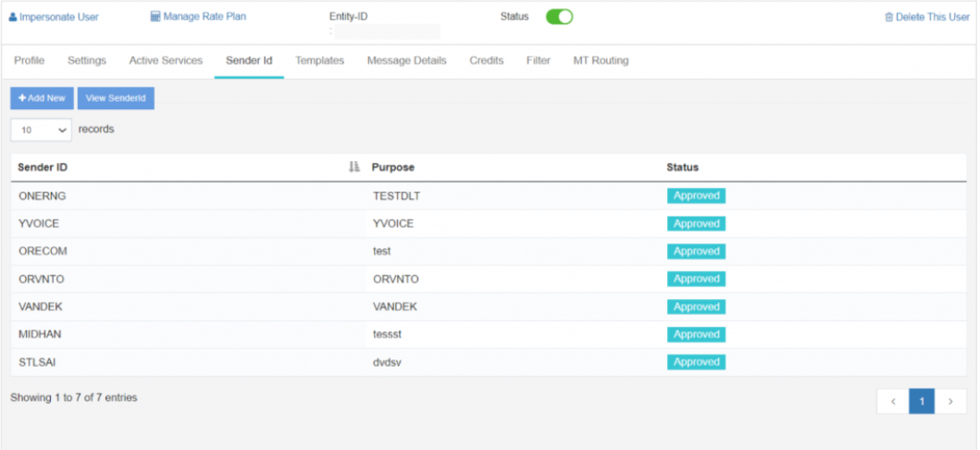
Task: Click the View SenderId button
Action: pos(116,98)
